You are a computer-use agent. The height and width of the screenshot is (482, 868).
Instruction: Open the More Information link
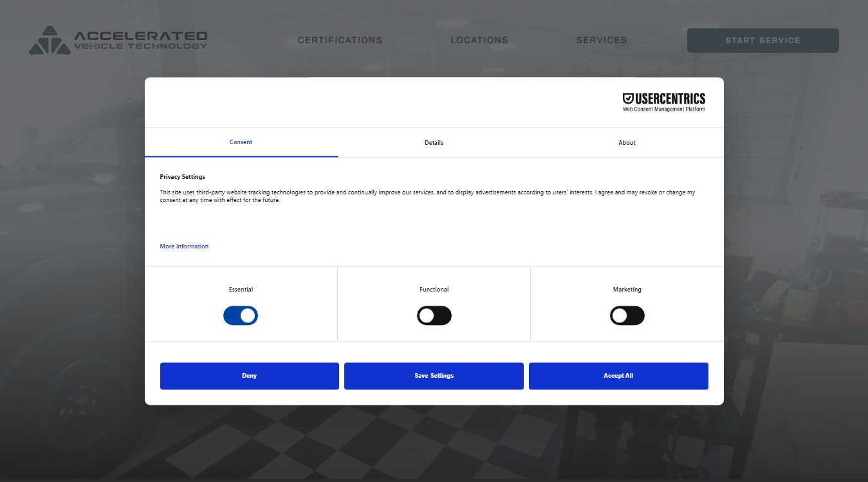tap(184, 246)
